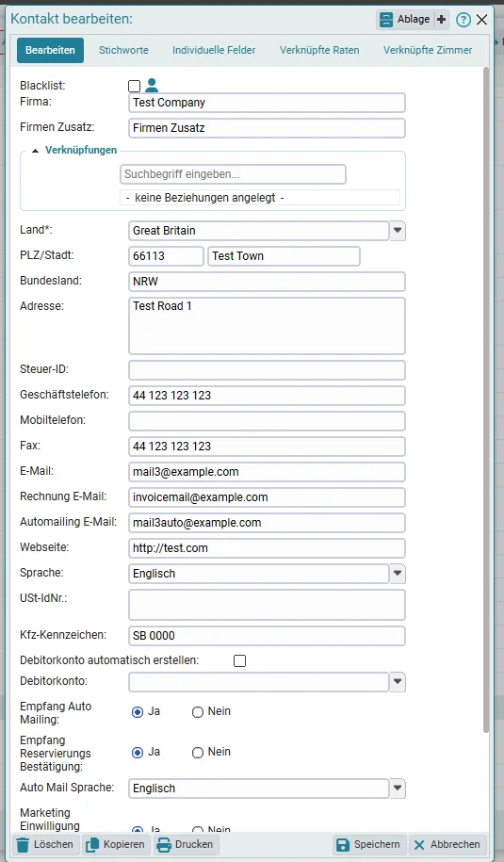Click the empty Steuer-ID field

268,370
